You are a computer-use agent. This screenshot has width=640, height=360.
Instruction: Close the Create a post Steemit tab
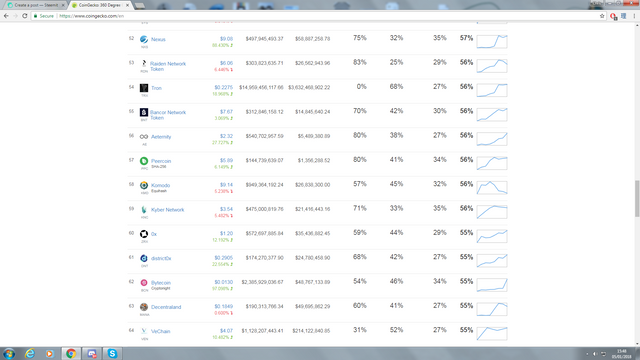point(63,5)
